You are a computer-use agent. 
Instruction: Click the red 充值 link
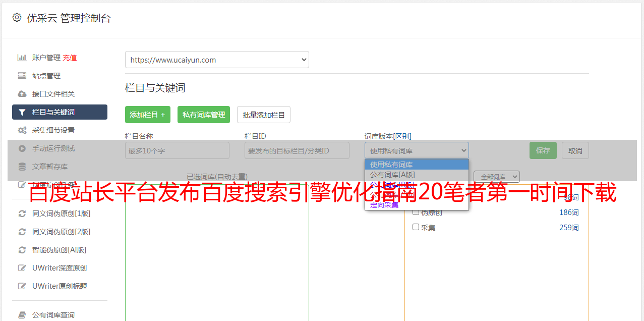click(70, 58)
